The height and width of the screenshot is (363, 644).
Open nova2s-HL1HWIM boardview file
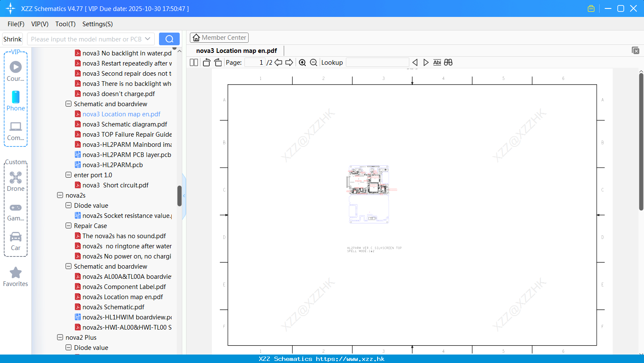[x=127, y=317]
